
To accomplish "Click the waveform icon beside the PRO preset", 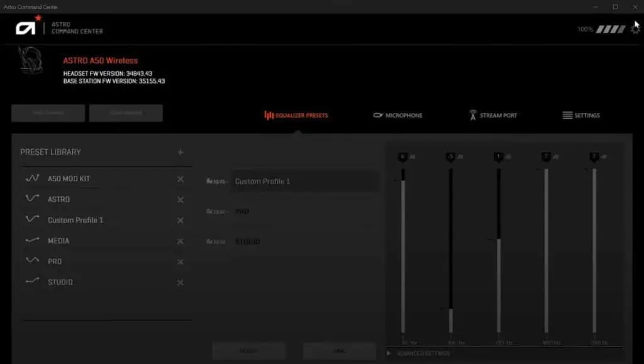I will click(x=33, y=261).
